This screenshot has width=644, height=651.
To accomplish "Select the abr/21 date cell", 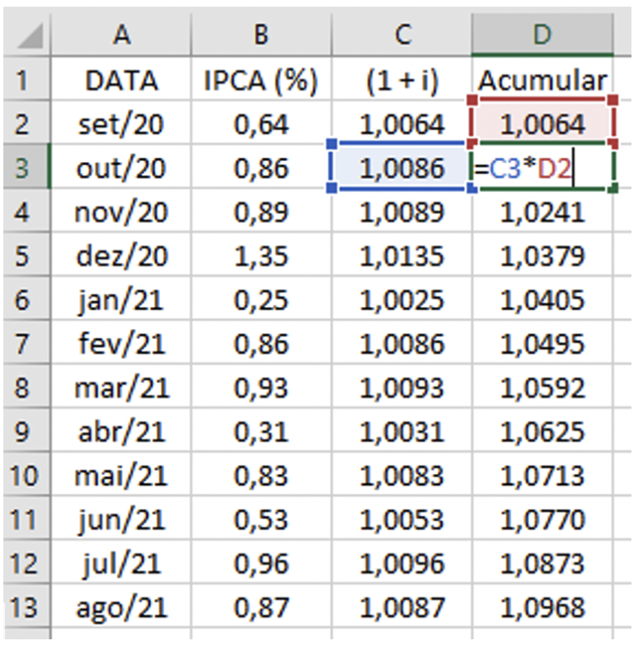I will [x=121, y=430].
